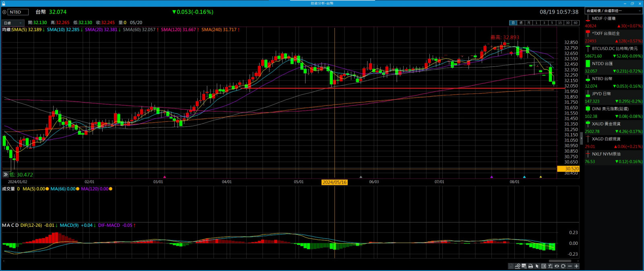Select the arrow cursor tool
Viewport: 644px width, 271px height.
pos(537,266)
